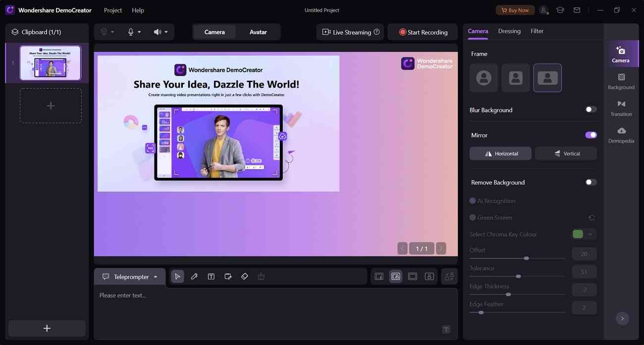Select the pen drawing tool
This screenshot has width=644, height=345.
194,277
